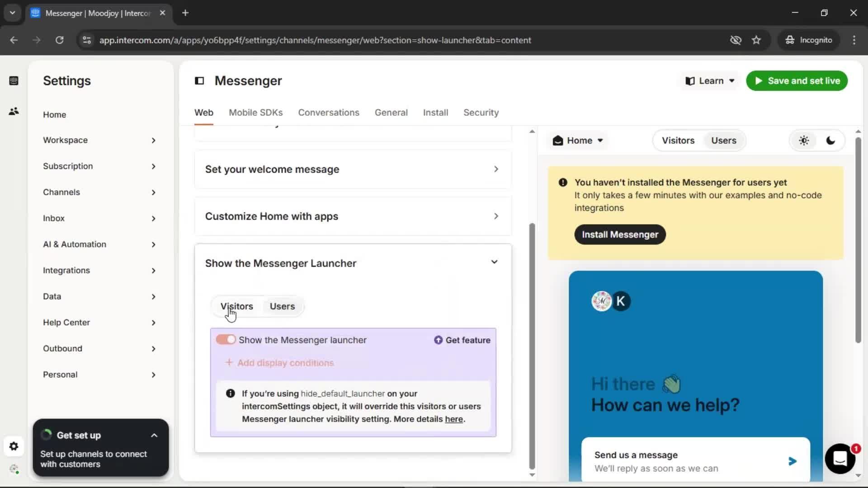This screenshot has height=488, width=868.
Task: Open the Contacts people icon in left rail
Action: [x=14, y=111]
